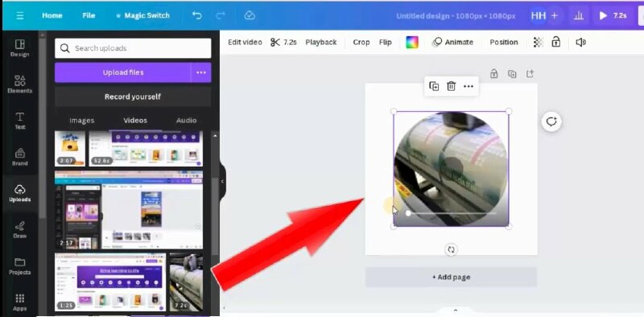Open the Brand sidebar tab
The height and width of the screenshot is (317, 644).
[x=19, y=157]
